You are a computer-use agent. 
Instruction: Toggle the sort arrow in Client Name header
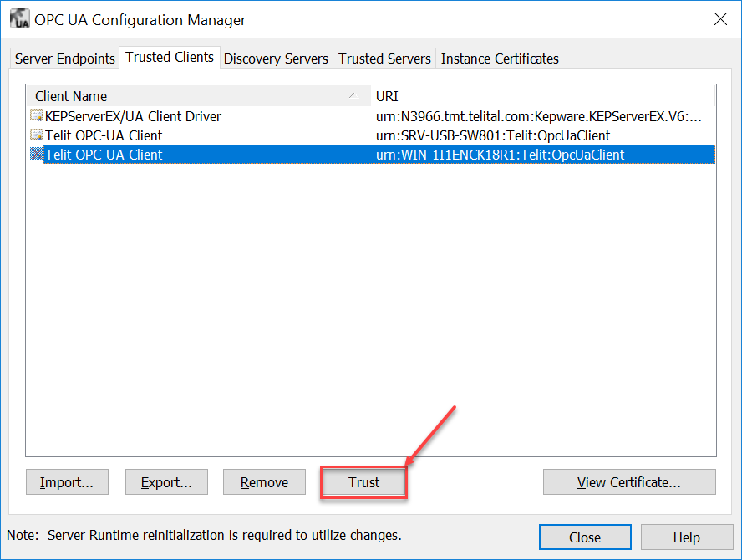coord(353,96)
